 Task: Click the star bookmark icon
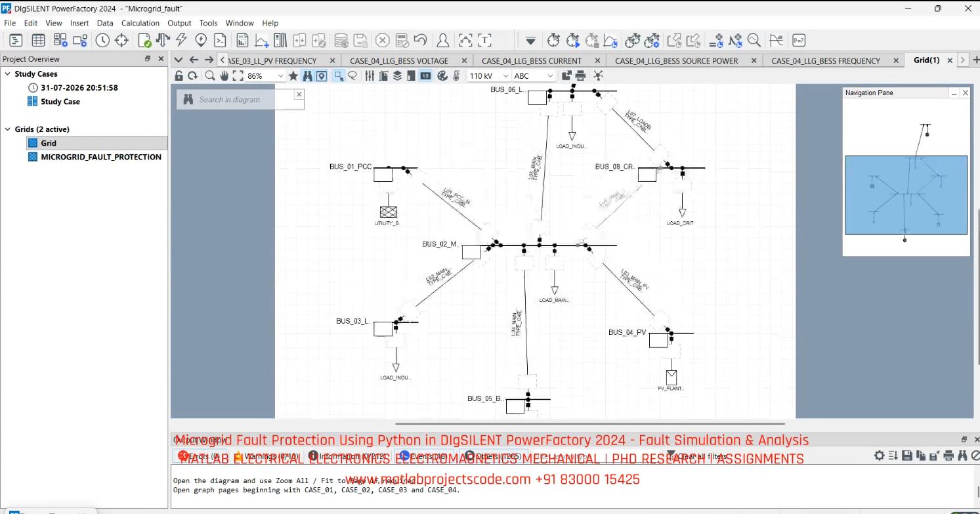293,75
